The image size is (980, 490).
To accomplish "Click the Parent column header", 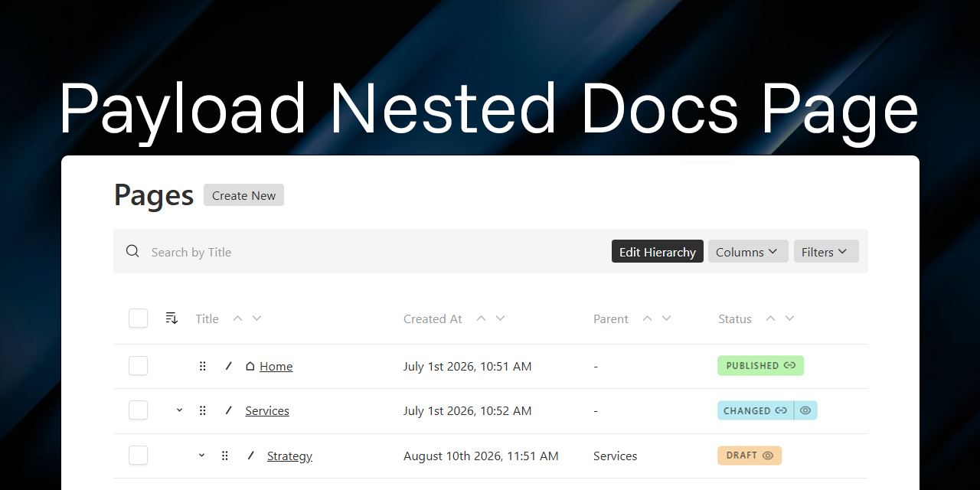I will (611, 319).
